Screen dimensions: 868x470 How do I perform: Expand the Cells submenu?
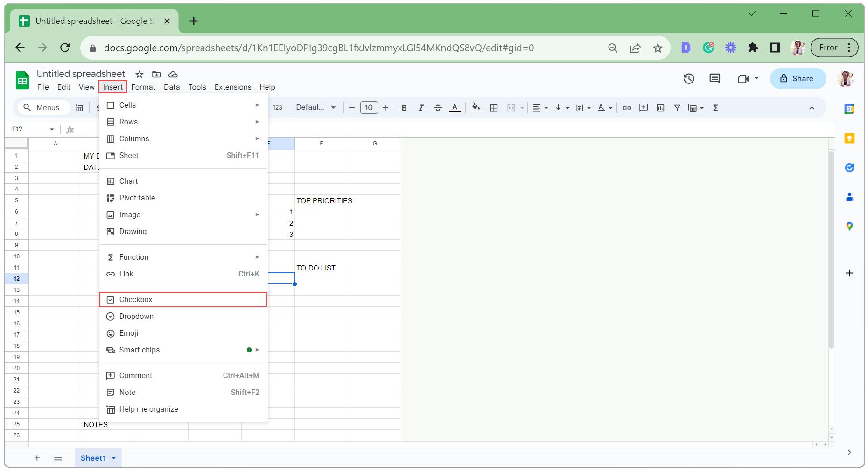pyautogui.click(x=183, y=105)
